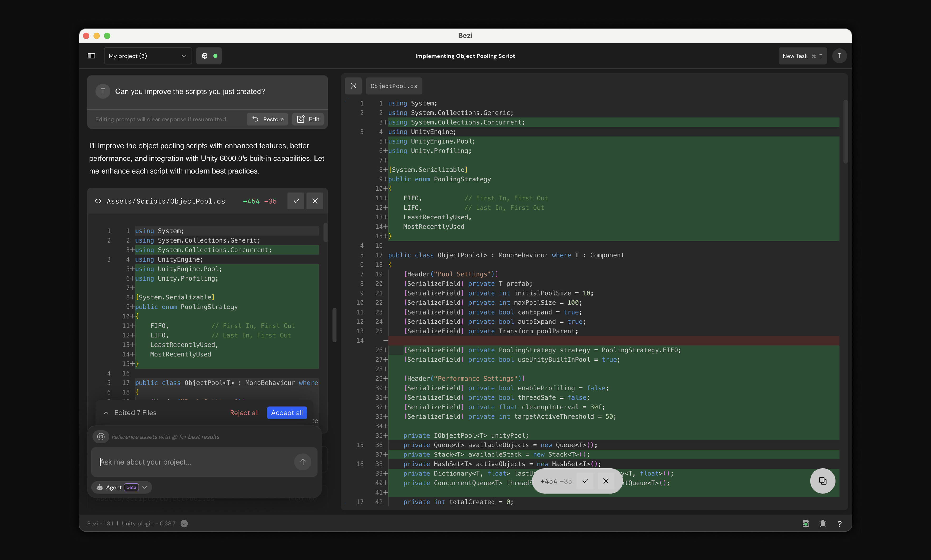Open the bug report icon
This screenshot has height=560, width=931.
pos(823,523)
